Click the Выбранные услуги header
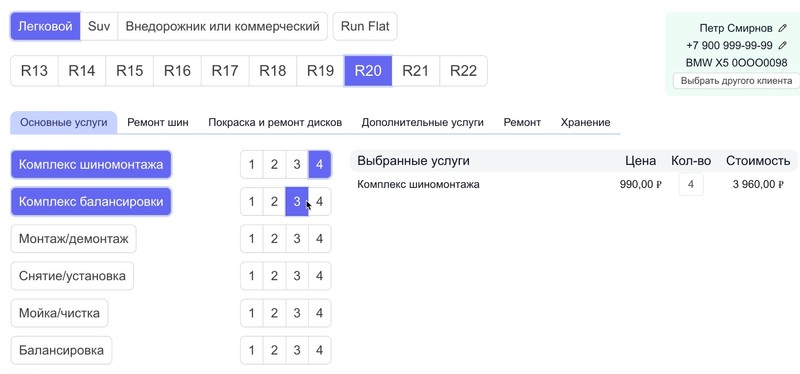Image resolution: width=800 pixels, height=374 pixels. [413, 161]
